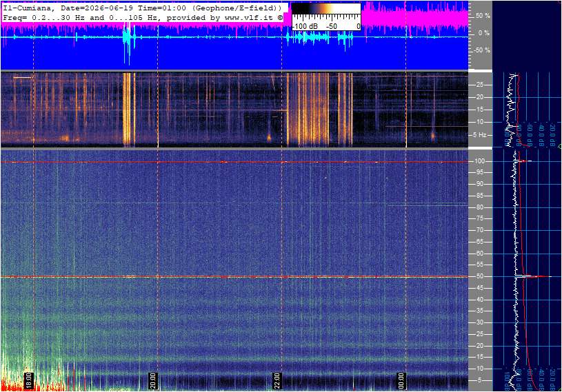562x392 pixels.
Task: Click the 18:00 time marker label
Action: pyautogui.click(x=29, y=381)
